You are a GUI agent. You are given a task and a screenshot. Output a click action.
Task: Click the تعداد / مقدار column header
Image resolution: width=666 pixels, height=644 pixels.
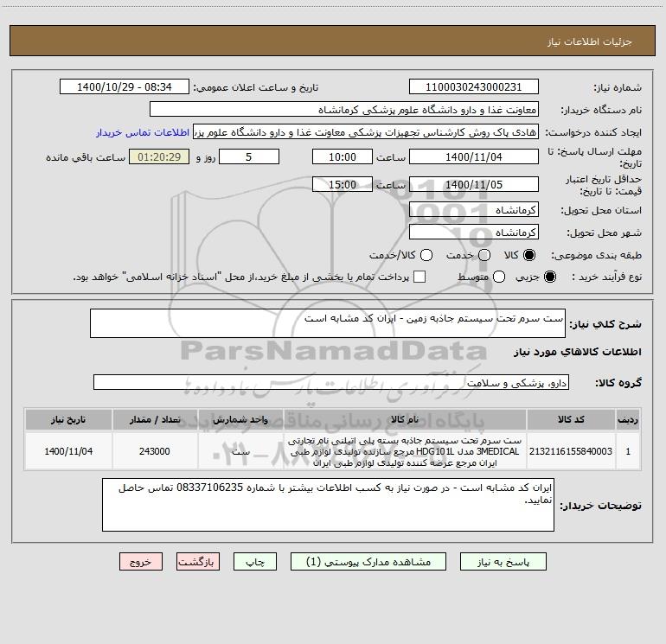point(155,419)
